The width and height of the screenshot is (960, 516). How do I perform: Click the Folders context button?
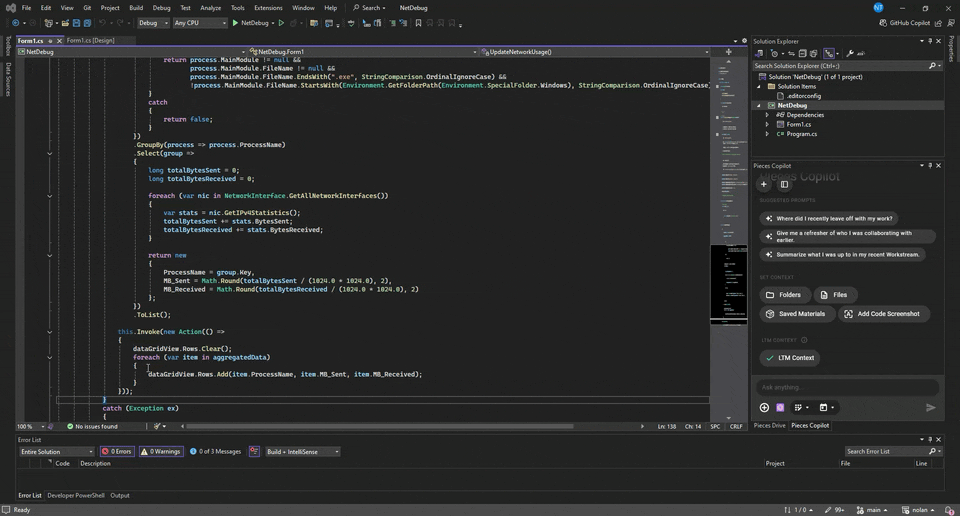[786, 295]
